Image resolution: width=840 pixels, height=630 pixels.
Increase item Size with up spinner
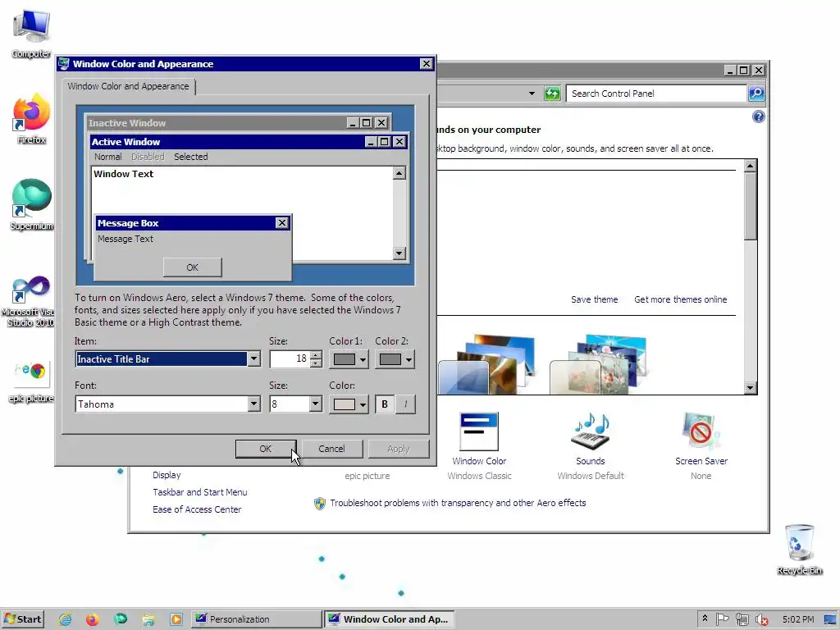(x=316, y=354)
